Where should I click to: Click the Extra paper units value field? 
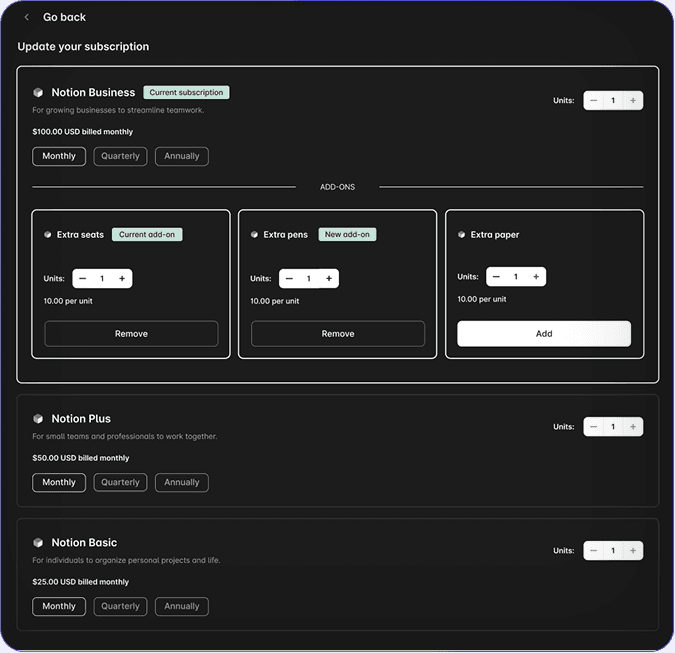click(x=516, y=277)
